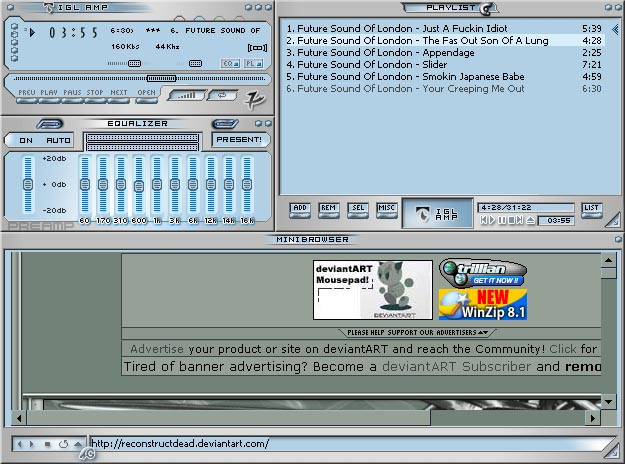Click eject icon in playlist mini controls
Viewport: 625px width, 464px height.
point(530,220)
